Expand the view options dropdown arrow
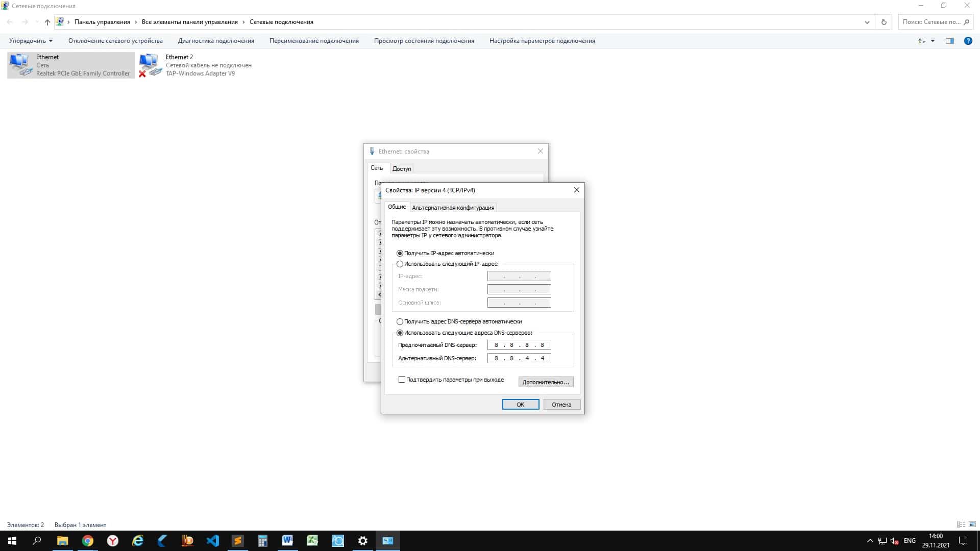Image resolution: width=980 pixels, height=551 pixels. click(933, 41)
